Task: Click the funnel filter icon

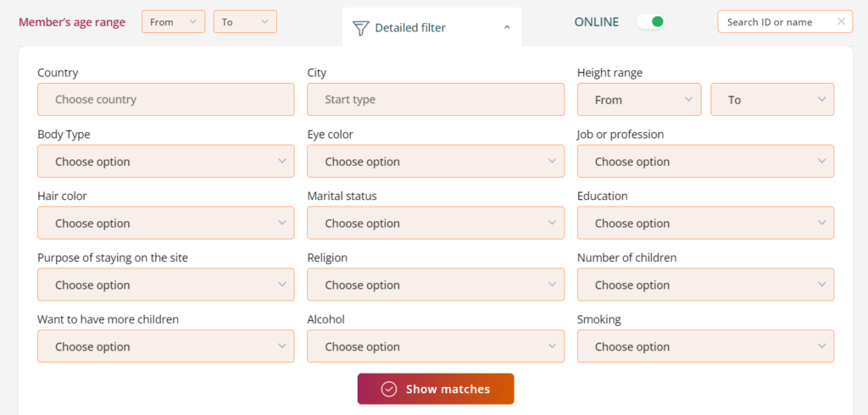Action: pos(360,28)
